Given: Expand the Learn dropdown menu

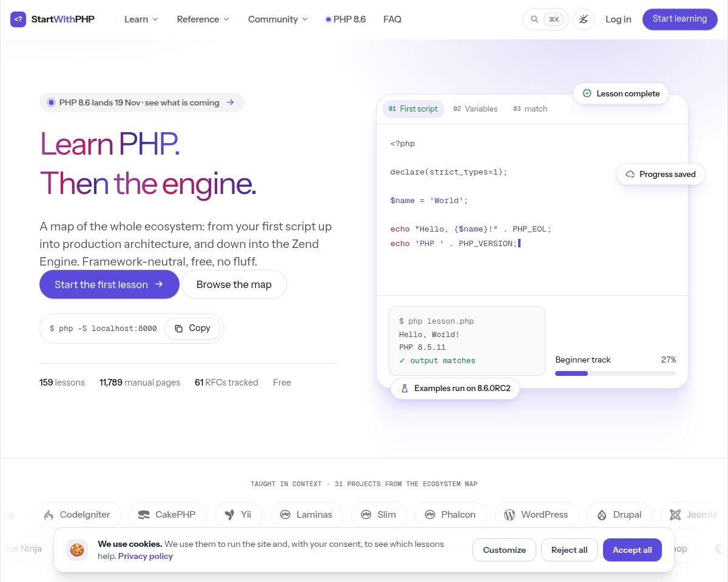Looking at the screenshot, I should [x=141, y=19].
